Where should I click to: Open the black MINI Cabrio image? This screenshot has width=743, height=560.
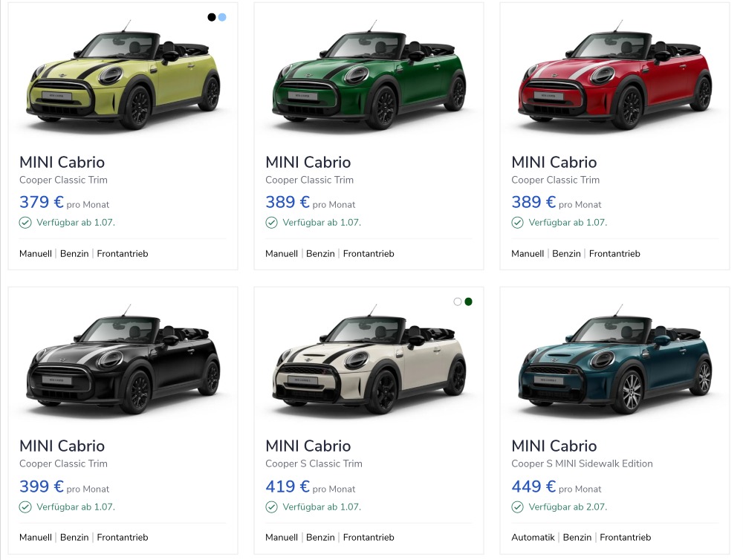(x=123, y=359)
